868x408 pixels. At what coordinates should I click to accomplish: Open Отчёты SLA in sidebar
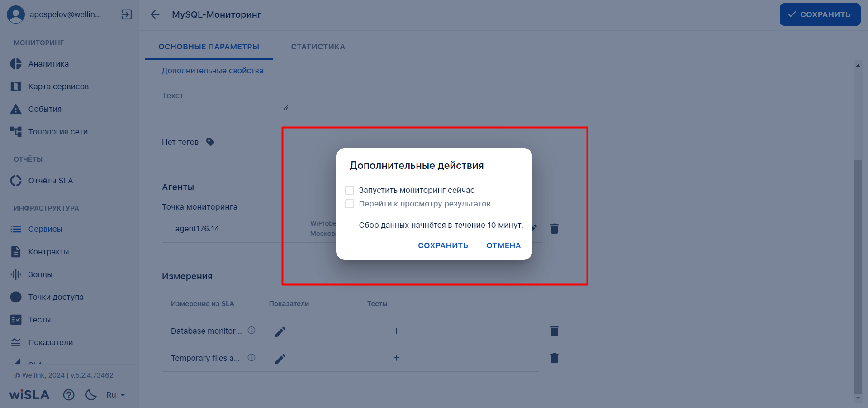(51, 181)
